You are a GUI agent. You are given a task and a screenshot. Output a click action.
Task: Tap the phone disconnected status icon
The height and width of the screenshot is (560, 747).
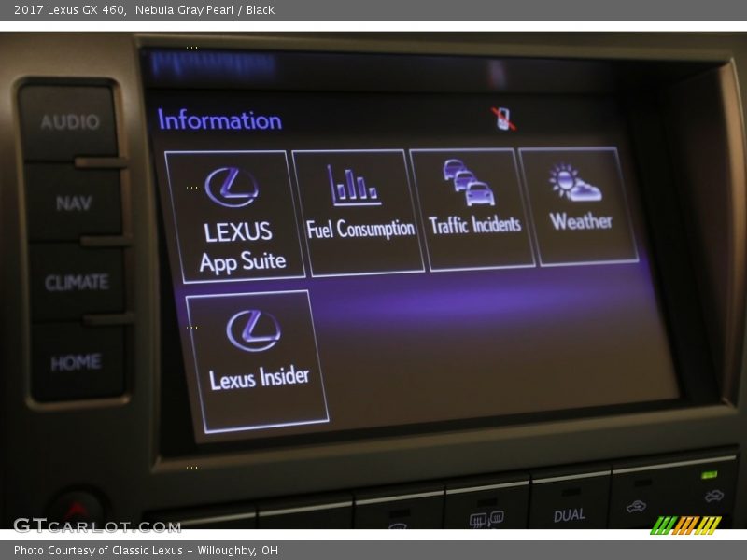click(x=503, y=119)
